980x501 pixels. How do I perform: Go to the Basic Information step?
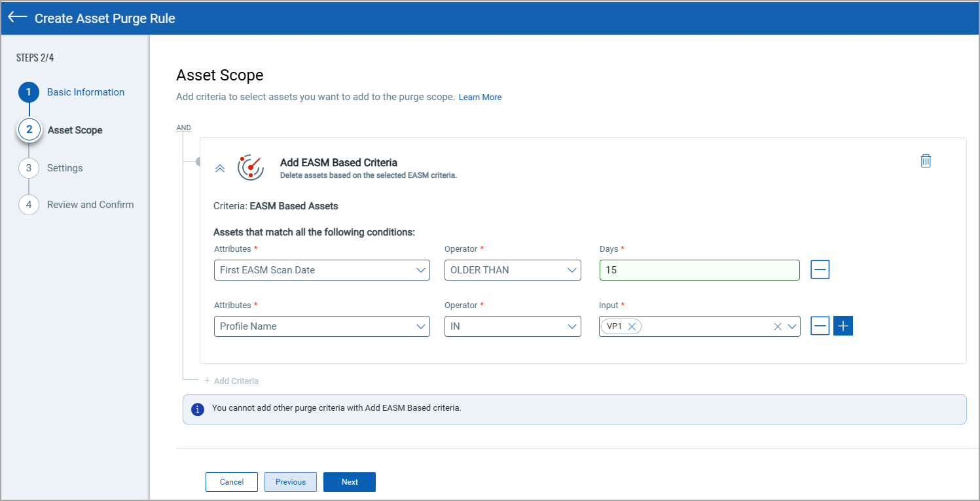click(x=85, y=92)
